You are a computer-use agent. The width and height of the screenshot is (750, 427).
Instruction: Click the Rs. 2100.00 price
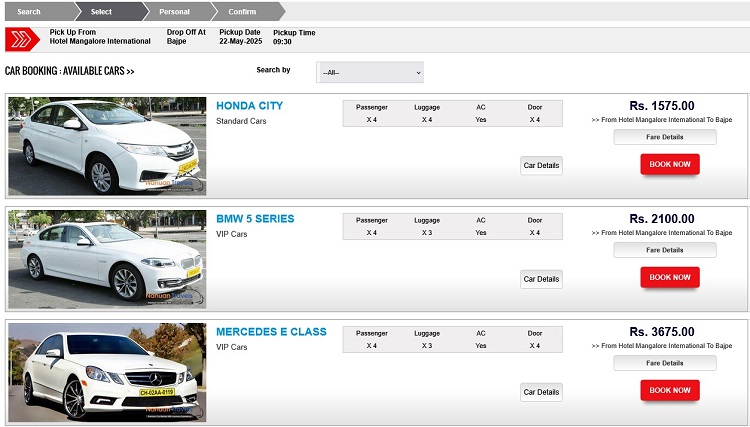pyautogui.click(x=662, y=219)
